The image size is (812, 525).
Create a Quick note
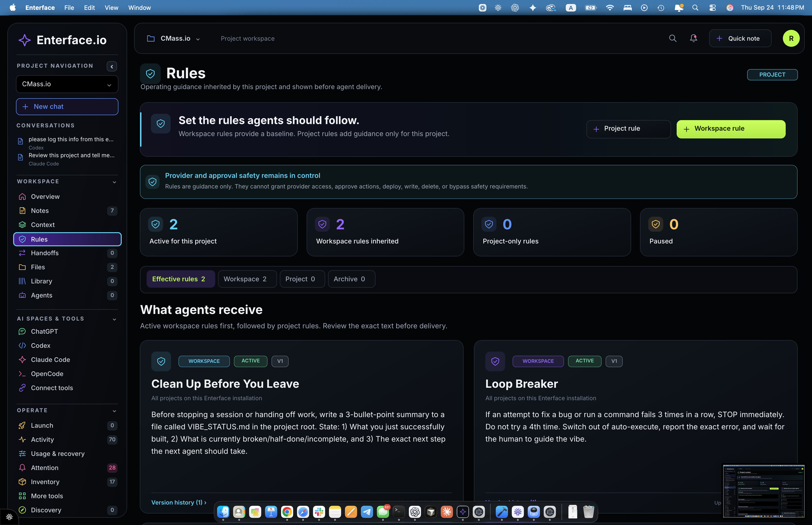[740, 39]
